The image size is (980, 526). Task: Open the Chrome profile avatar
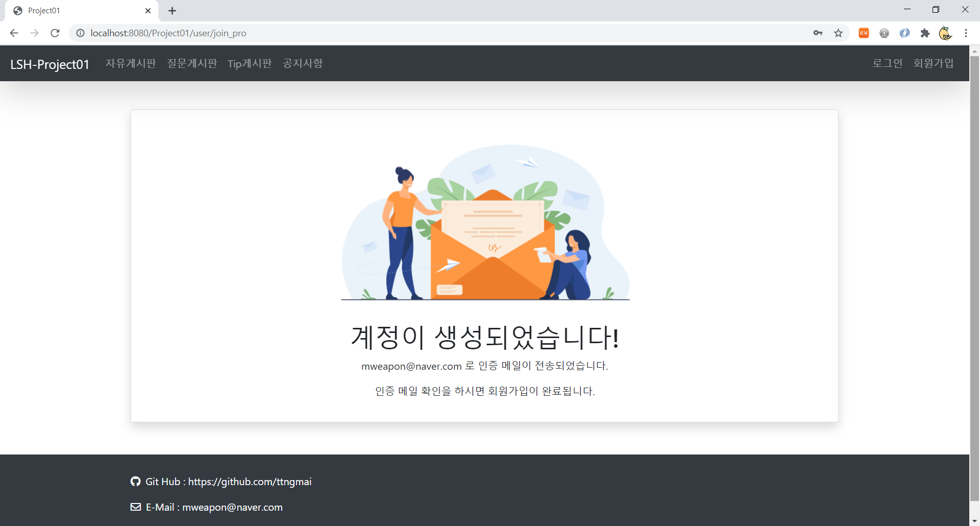tap(945, 33)
